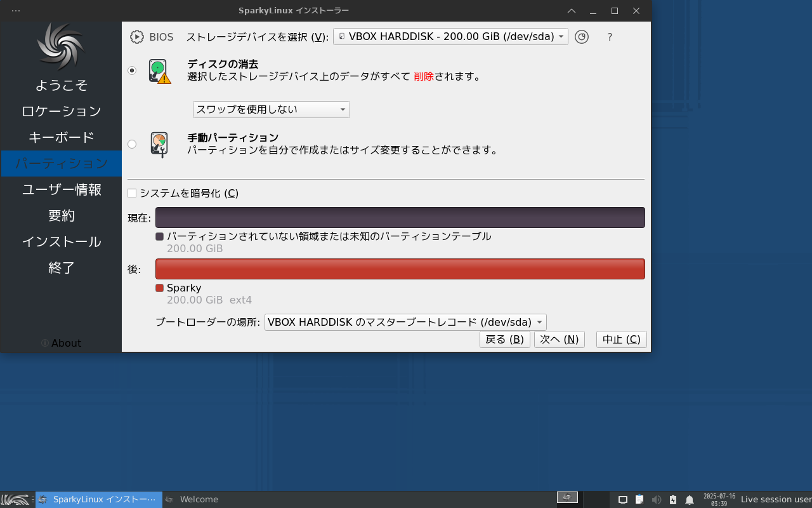Click the volume speaker tray icon
812x508 pixels.
(657, 500)
